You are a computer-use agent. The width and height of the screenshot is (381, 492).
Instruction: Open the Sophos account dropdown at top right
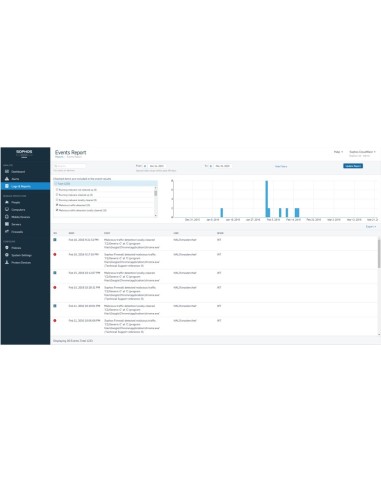(x=362, y=152)
